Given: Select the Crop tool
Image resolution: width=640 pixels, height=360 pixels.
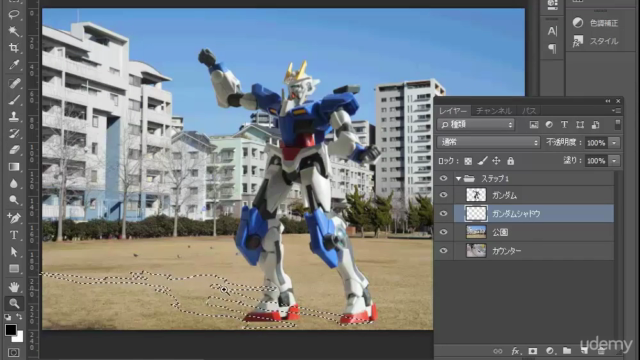Looking at the screenshot, I should (x=13, y=48).
